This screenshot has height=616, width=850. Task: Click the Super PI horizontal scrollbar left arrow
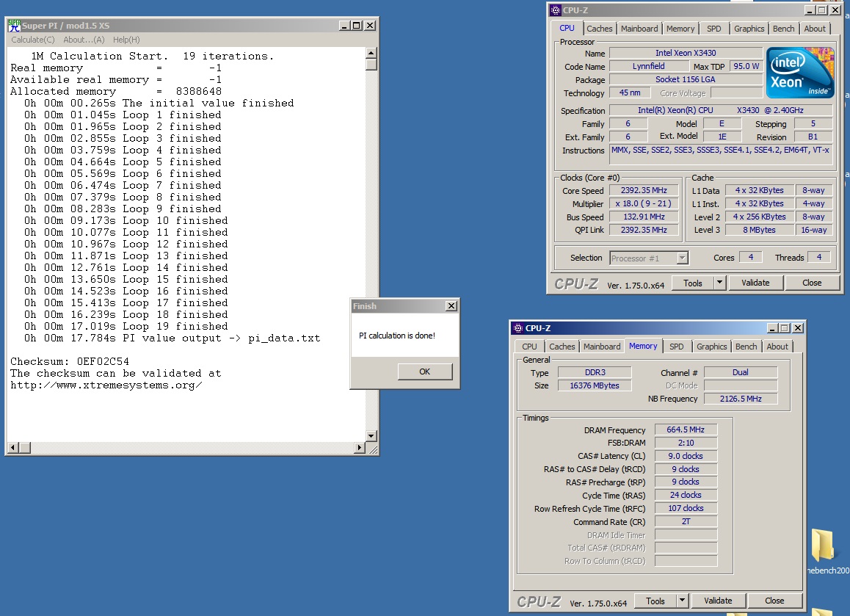click(x=13, y=447)
